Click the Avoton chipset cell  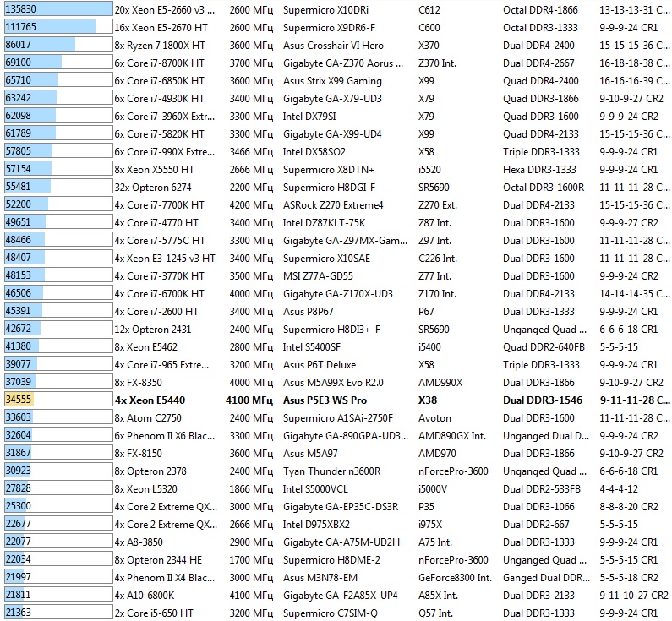click(434, 418)
